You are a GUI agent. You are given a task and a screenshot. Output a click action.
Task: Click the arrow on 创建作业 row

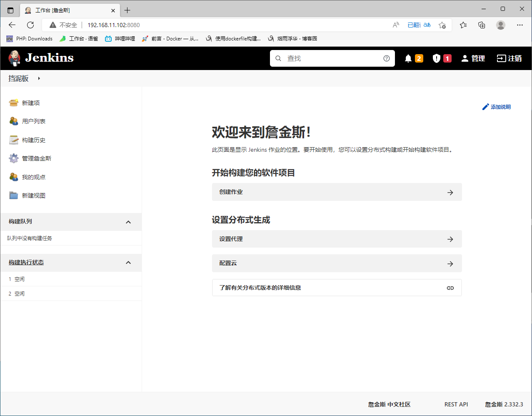450,192
